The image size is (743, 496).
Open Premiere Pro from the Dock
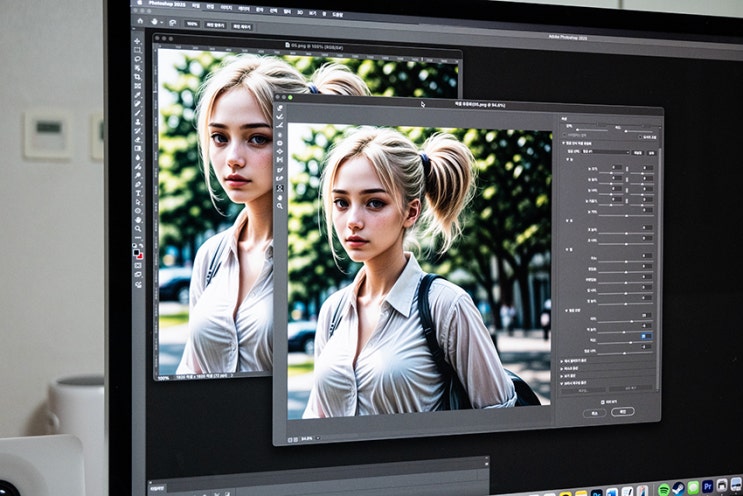707,488
